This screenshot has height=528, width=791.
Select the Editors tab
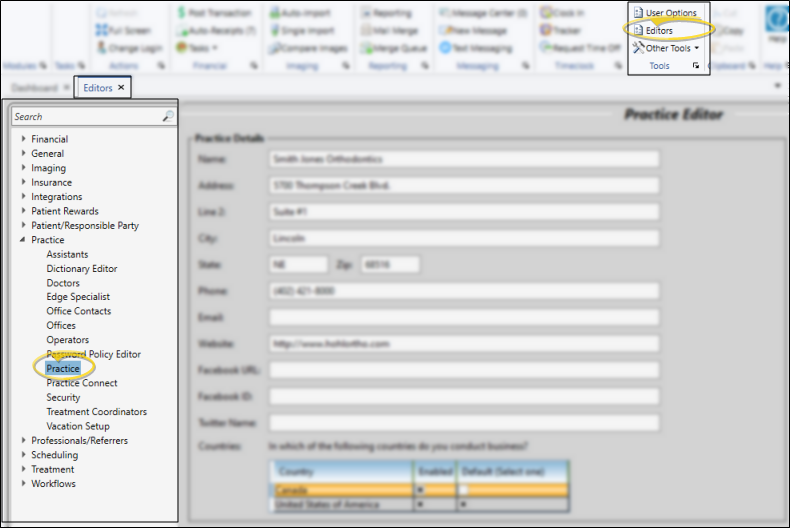click(98, 88)
